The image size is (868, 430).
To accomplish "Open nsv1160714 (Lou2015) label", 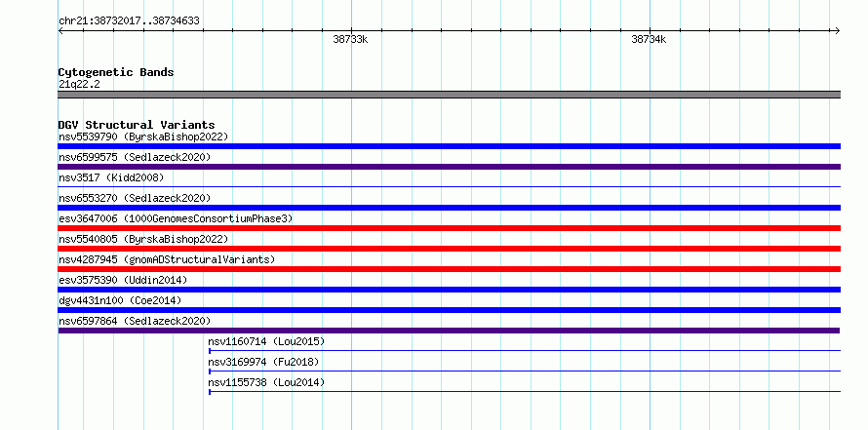I will click(x=266, y=341).
